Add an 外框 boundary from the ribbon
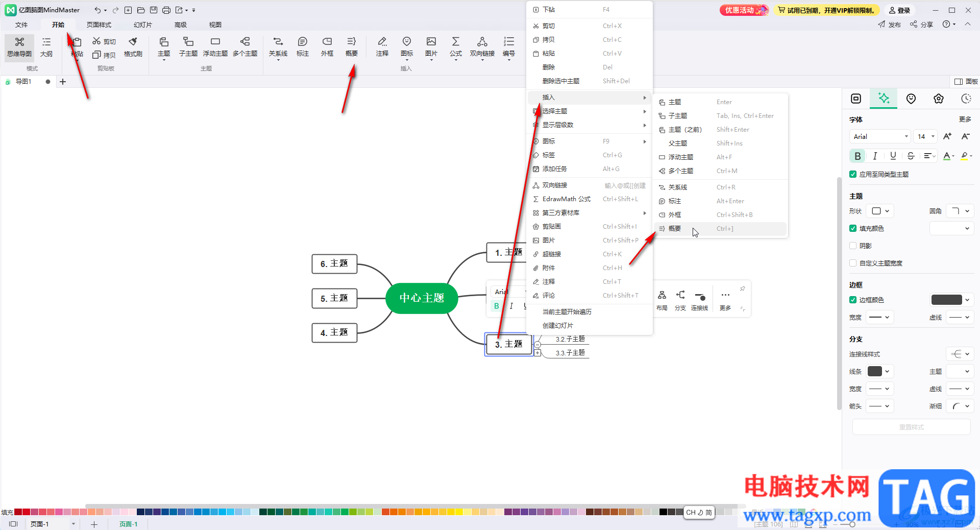The image size is (980, 530). click(x=327, y=46)
